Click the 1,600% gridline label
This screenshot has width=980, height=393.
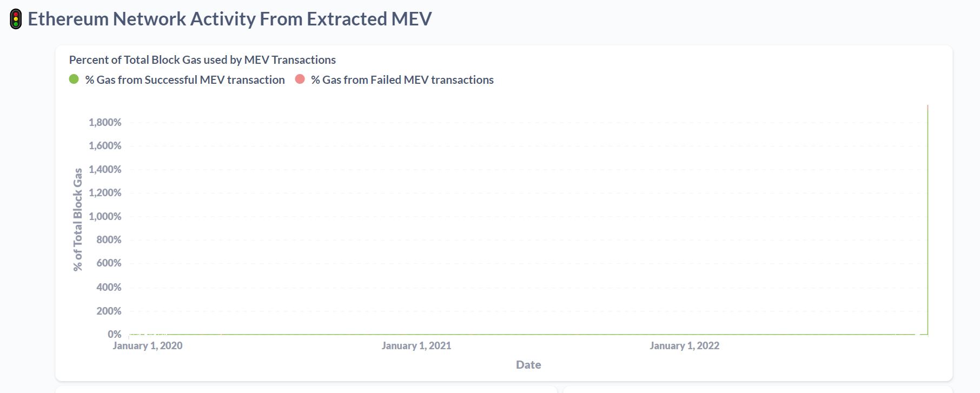click(105, 145)
